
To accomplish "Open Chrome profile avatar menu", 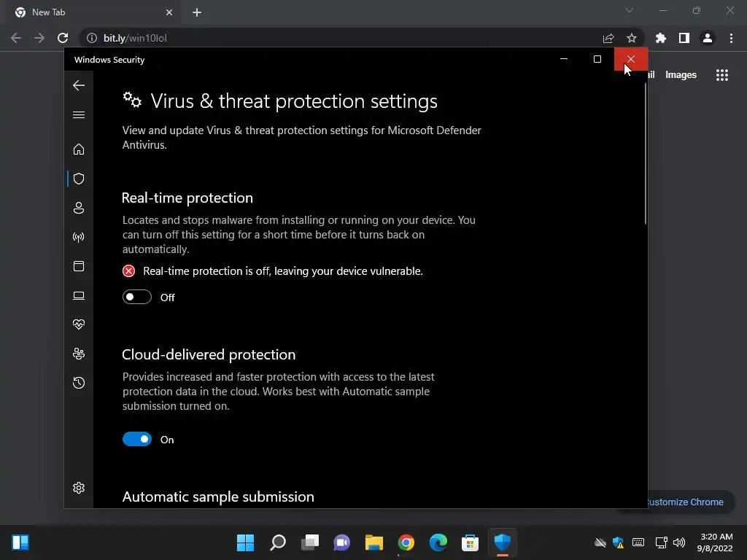I will point(708,38).
